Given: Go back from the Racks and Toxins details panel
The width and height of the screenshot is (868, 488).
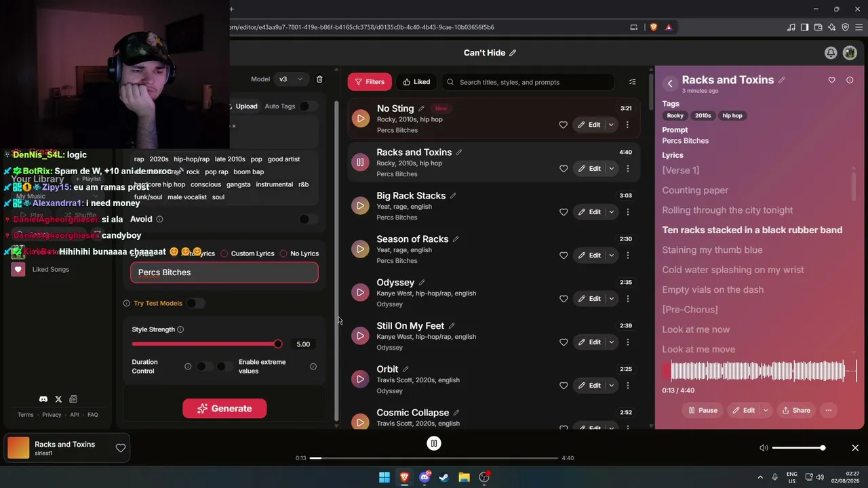Looking at the screenshot, I should click(670, 83).
